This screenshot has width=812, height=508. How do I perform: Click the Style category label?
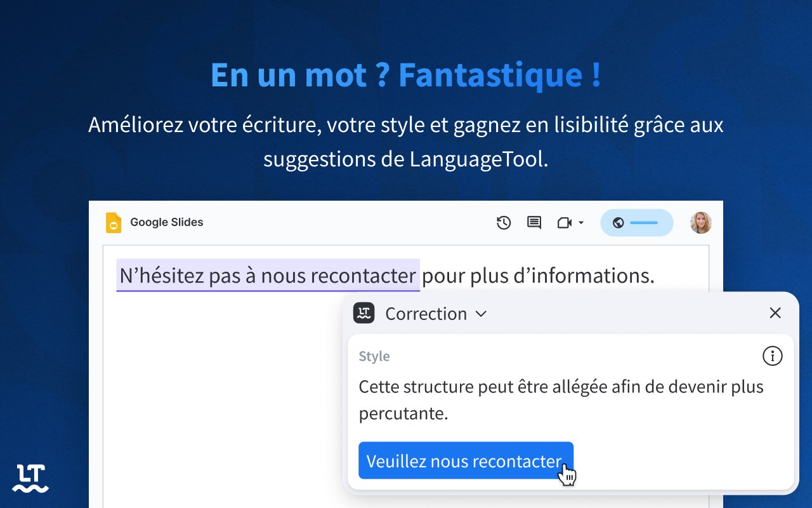pyautogui.click(x=374, y=356)
